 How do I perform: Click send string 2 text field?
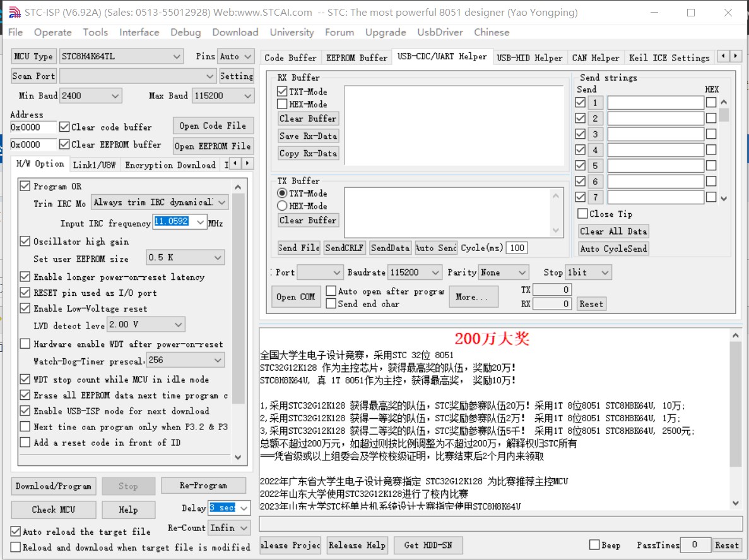pos(656,119)
